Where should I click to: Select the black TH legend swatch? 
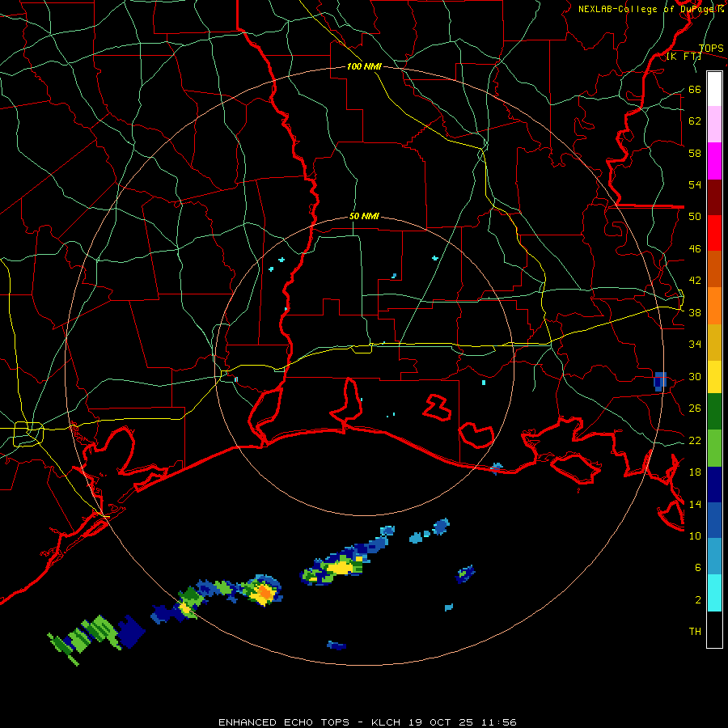(714, 629)
